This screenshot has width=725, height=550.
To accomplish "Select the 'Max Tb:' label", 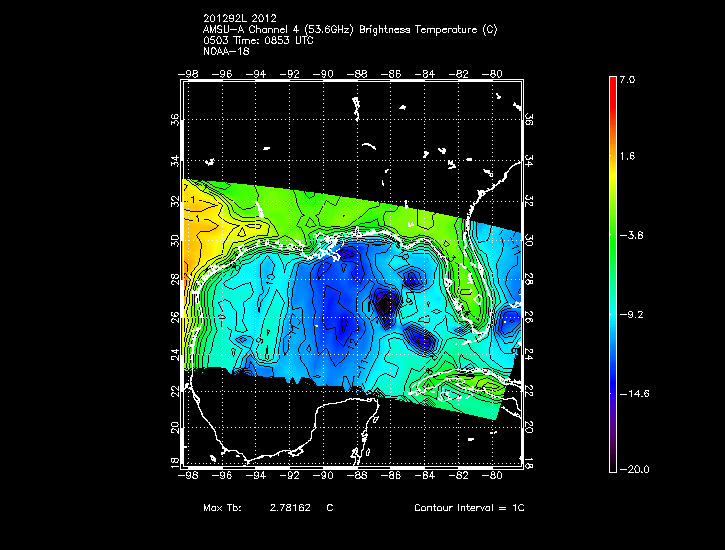I will 222,507.
